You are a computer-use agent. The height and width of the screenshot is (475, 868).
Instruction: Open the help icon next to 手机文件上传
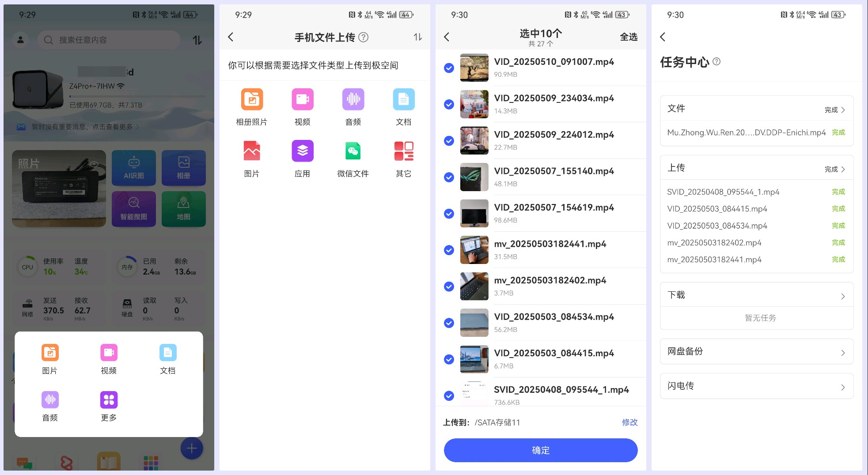pyautogui.click(x=364, y=37)
